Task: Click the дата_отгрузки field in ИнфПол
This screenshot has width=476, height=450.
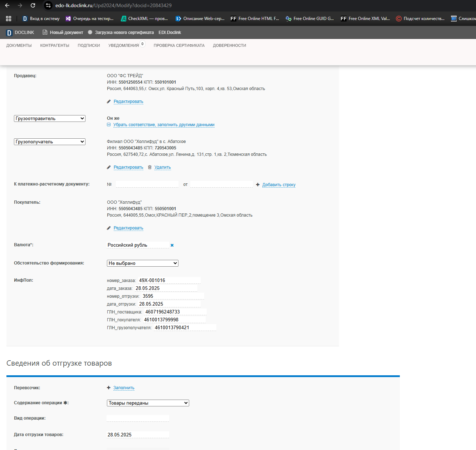Action: (x=169, y=304)
